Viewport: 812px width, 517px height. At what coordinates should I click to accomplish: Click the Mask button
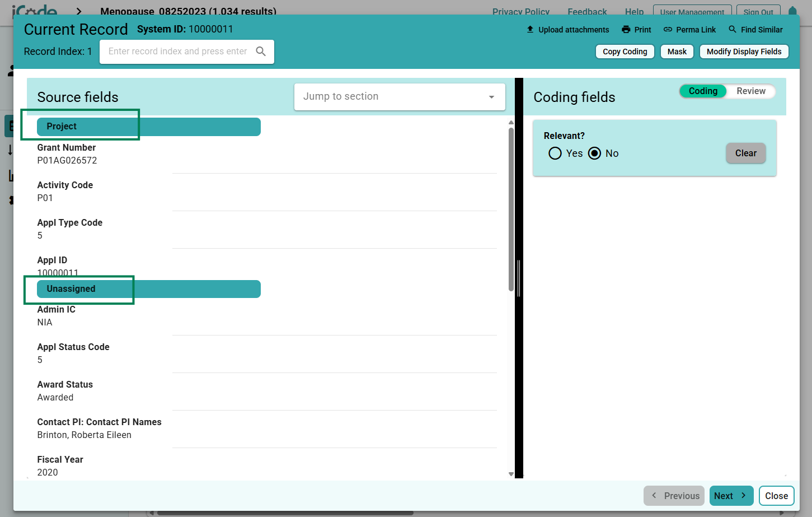[x=677, y=52]
